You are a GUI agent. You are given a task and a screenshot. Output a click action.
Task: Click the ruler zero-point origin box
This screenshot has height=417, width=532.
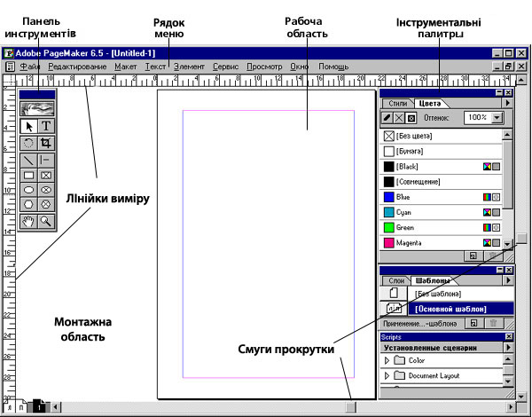coord(9,80)
